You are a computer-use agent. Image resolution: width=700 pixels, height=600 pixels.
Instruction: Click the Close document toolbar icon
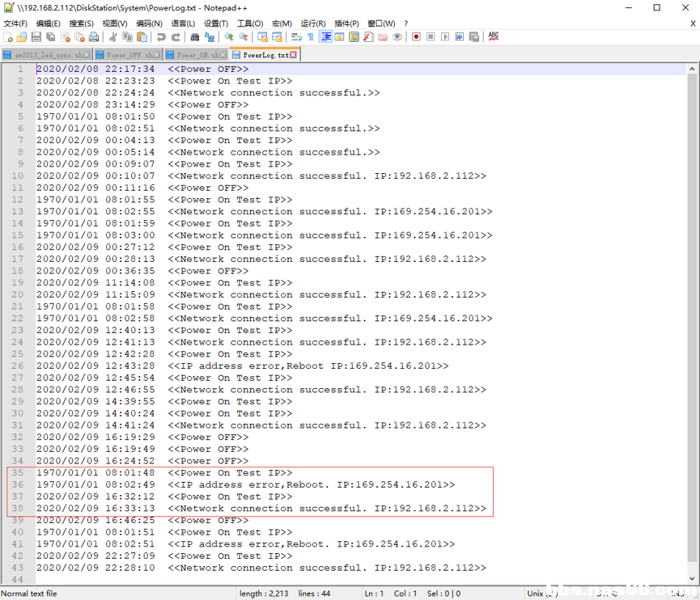(66, 37)
